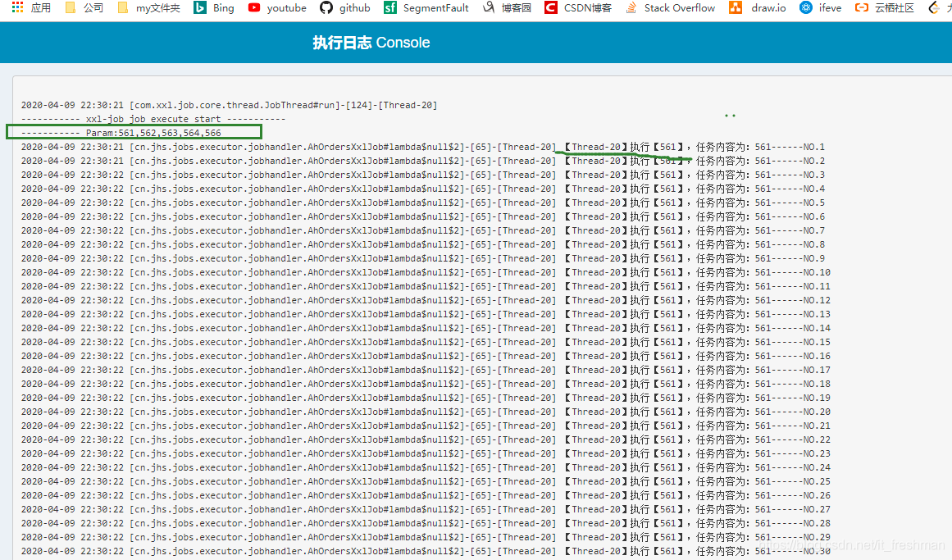This screenshot has width=952, height=560.
Task: Open the my文件夹 bookmark folder
Action: (148, 8)
